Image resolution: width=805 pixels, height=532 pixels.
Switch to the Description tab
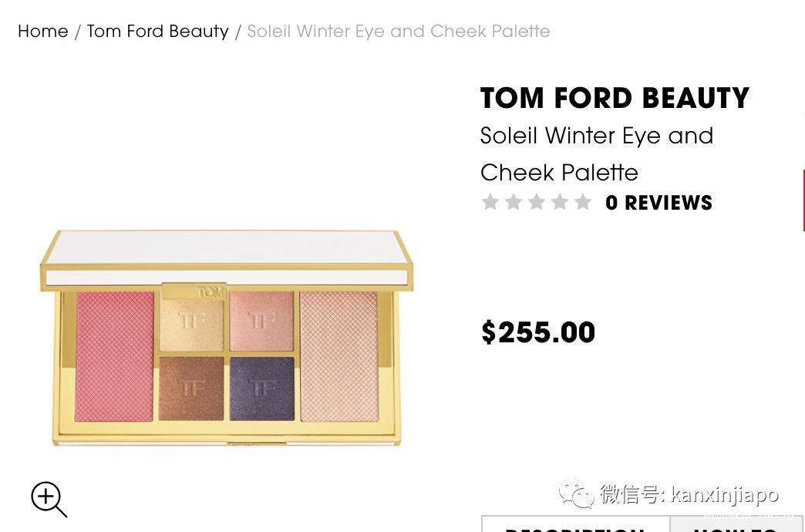point(576,524)
